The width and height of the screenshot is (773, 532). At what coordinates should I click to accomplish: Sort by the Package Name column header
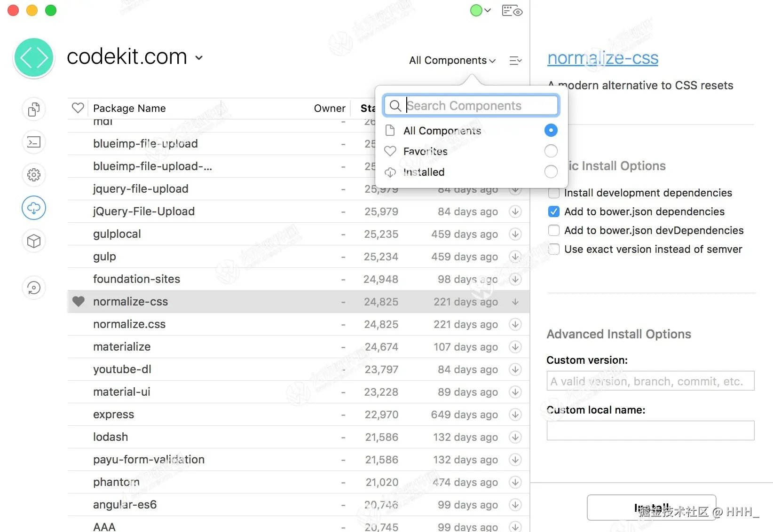pos(129,109)
